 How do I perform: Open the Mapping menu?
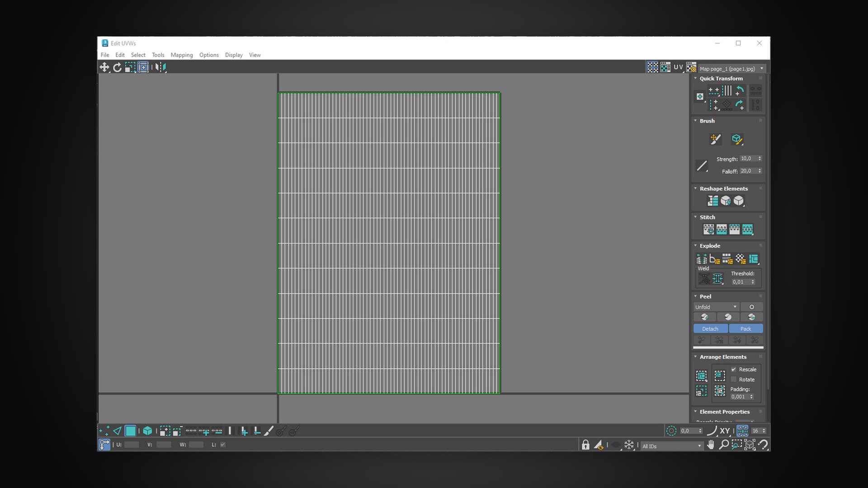pyautogui.click(x=181, y=55)
